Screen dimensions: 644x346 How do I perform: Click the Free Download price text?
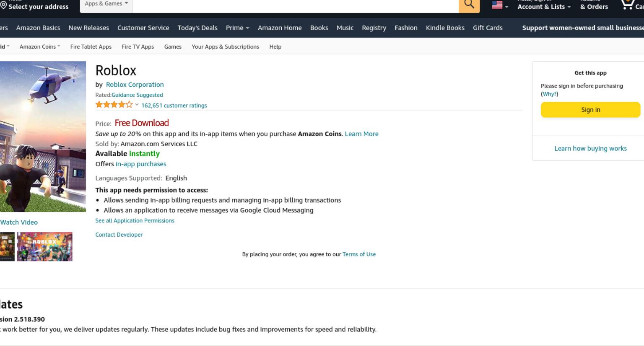(142, 123)
